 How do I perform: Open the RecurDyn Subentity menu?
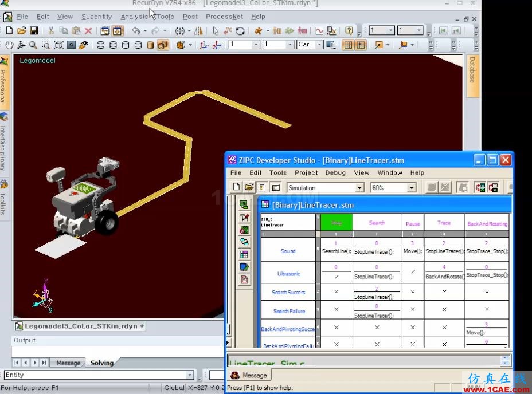point(96,16)
